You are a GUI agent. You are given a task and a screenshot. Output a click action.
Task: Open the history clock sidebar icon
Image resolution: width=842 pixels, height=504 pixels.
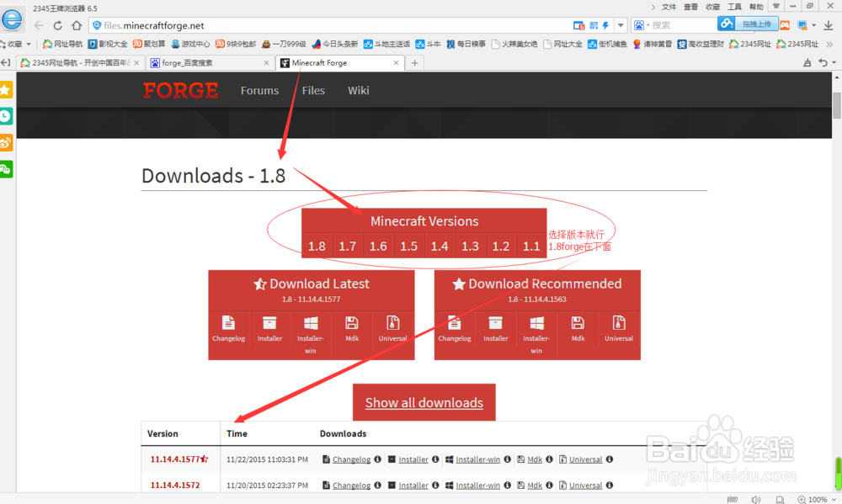pos(6,116)
